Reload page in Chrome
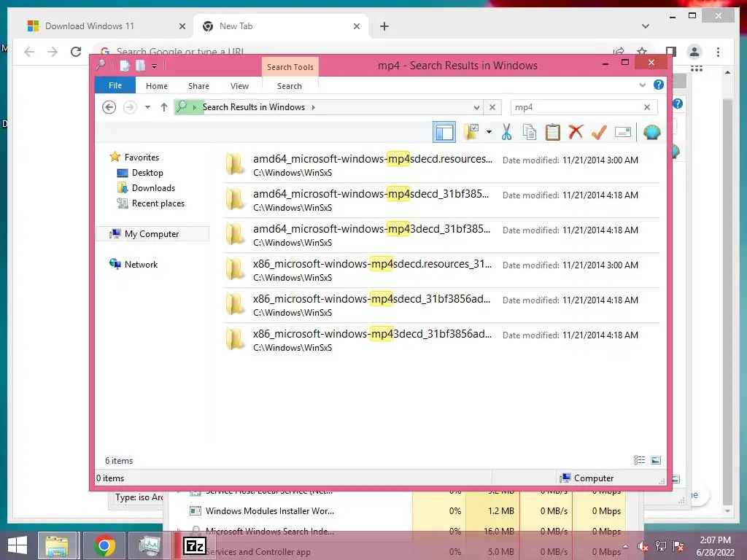Image resolution: width=747 pixels, height=560 pixels. click(x=76, y=52)
